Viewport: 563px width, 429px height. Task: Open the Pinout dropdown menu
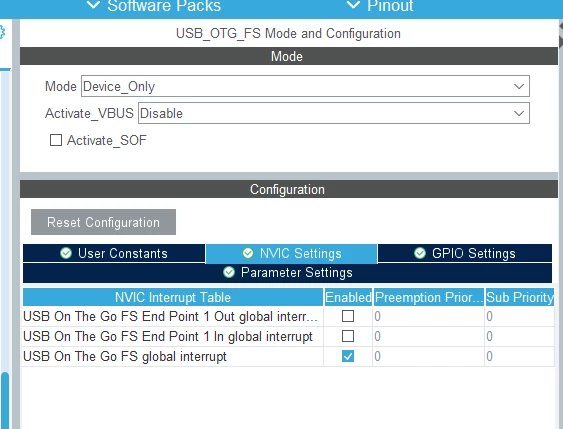pyautogui.click(x=380, y=6)
